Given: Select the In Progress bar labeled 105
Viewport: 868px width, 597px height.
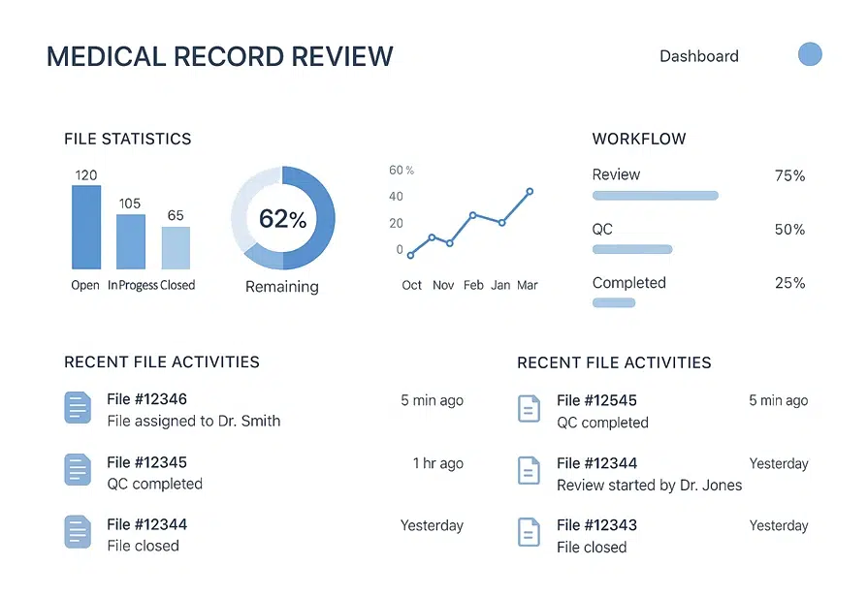Looking at the screenshot, I should click(x=130, y=241).
